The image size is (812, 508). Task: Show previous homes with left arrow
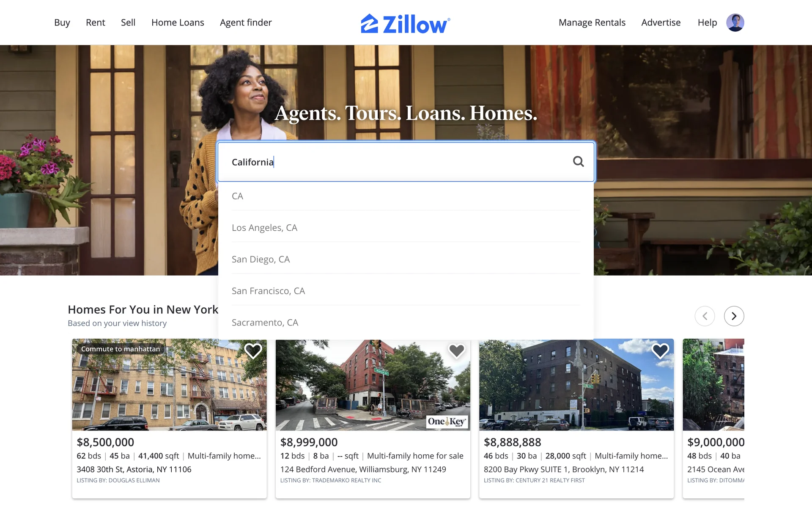click(705, 316)
